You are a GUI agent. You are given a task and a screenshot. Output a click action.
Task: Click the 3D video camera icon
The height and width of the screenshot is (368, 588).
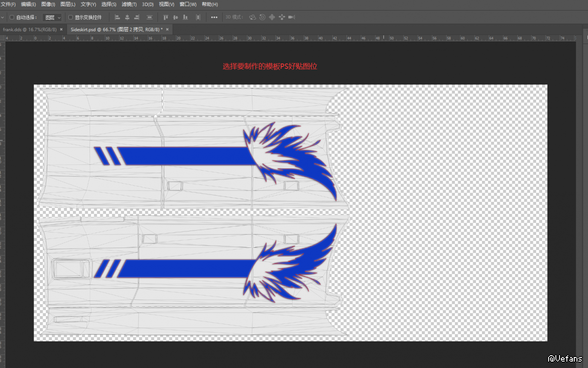pyautogui.click(x=291, y=17)
